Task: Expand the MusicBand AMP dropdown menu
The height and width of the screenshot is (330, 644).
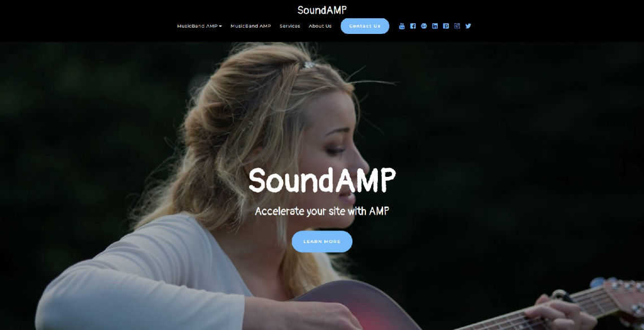Action: point(199,26)
